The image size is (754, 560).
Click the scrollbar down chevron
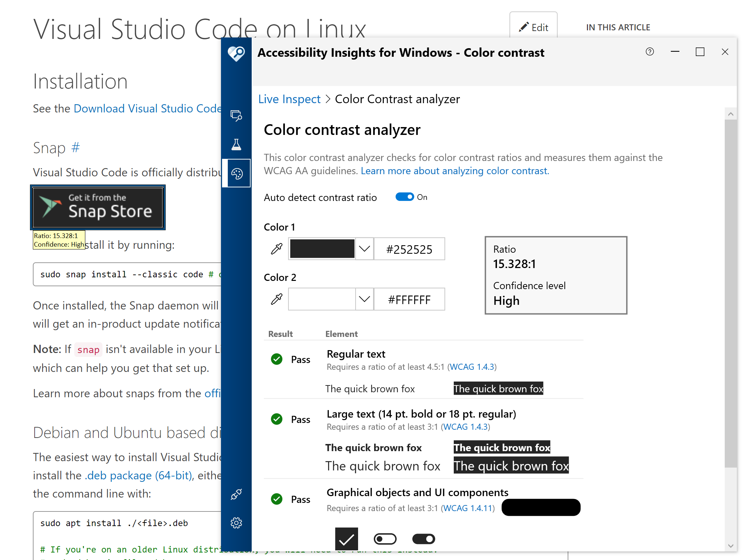tap(730, 545)
